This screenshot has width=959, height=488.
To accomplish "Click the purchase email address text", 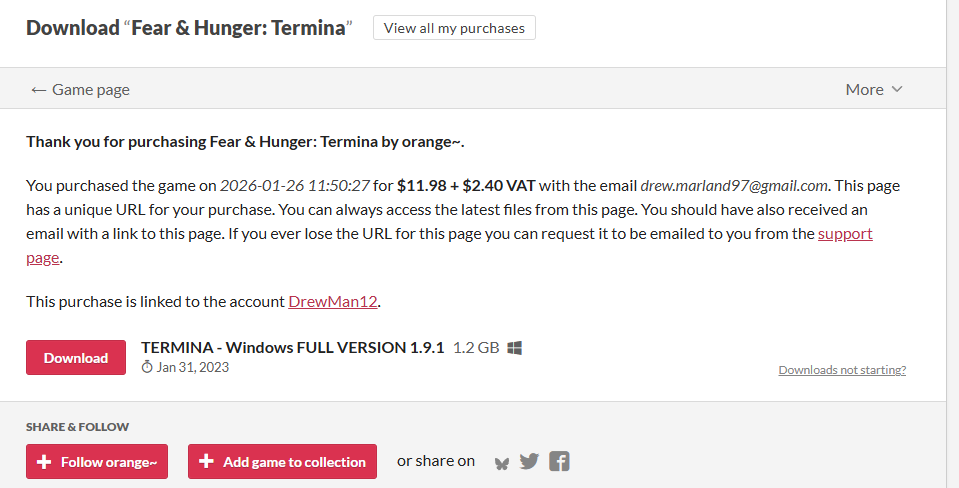I will [x=734, y=185].
